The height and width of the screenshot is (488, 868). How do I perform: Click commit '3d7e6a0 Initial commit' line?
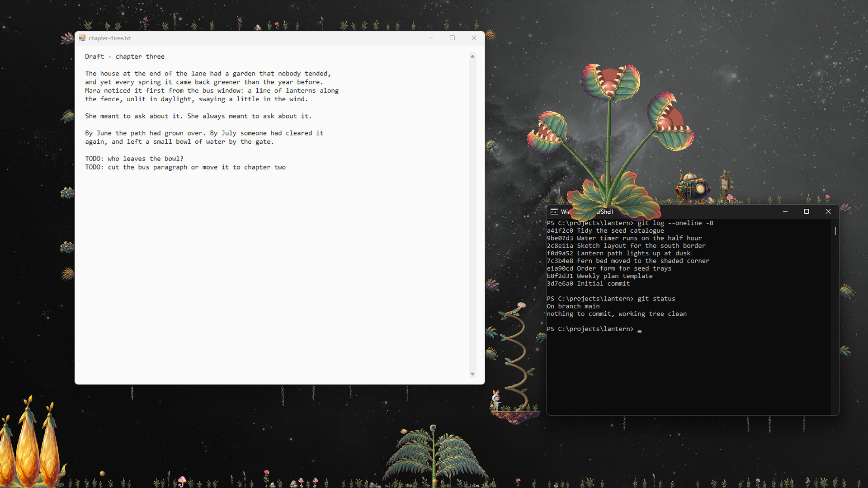click(588, 284)
